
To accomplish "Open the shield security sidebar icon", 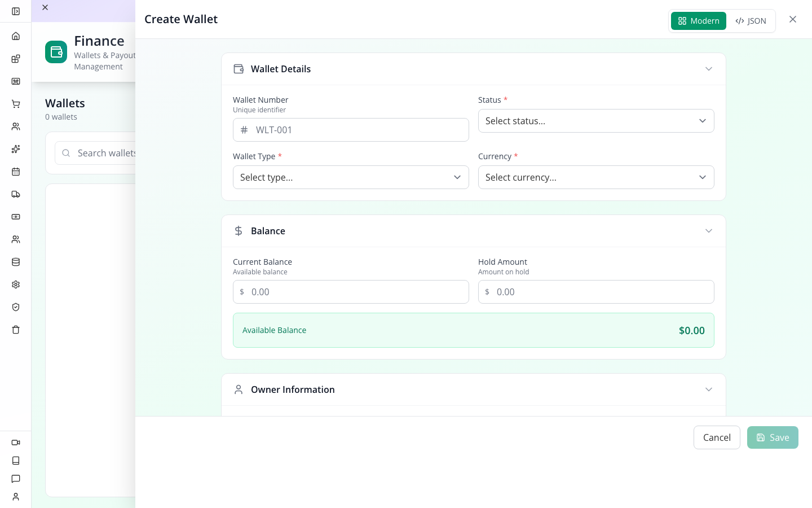I will click(16, 307).
